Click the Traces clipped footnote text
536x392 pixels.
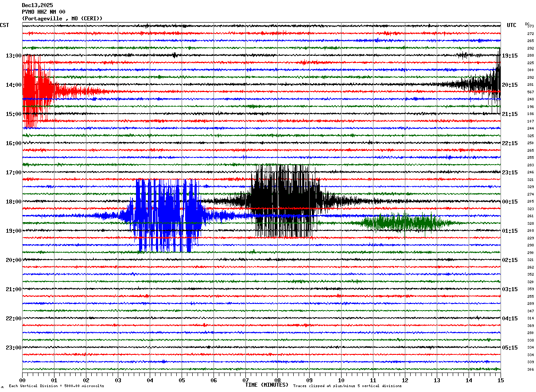347,386
